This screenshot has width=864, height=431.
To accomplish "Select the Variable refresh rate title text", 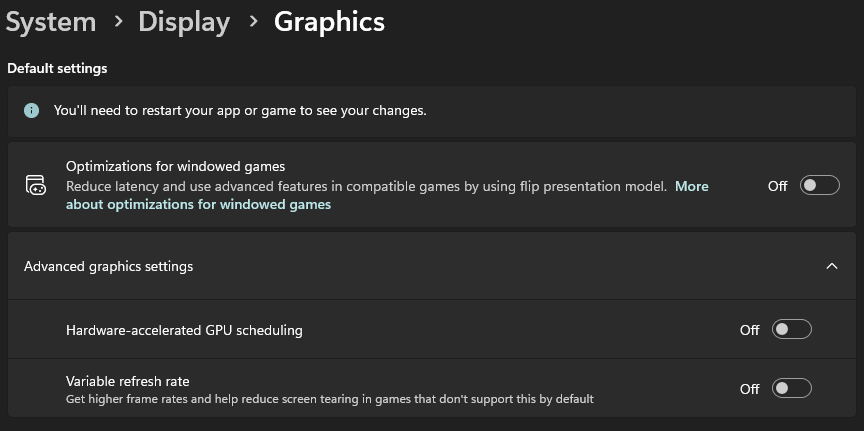I will pyautogui.click(x=127, y=381).
